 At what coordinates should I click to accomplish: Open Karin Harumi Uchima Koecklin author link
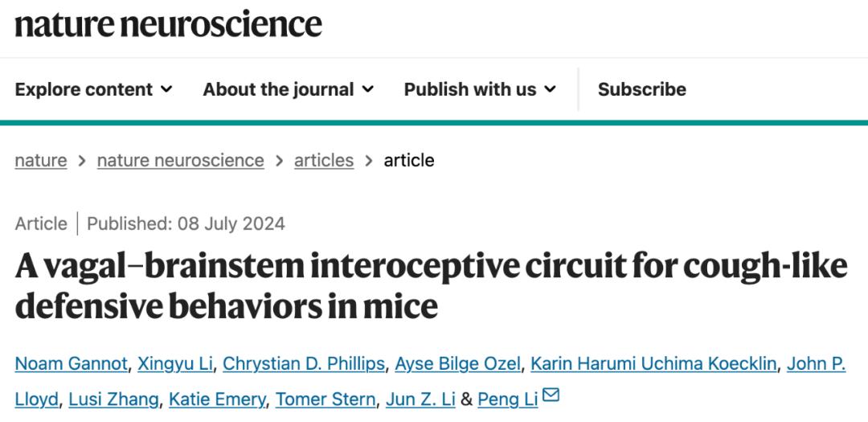click(x=653, y=364)
